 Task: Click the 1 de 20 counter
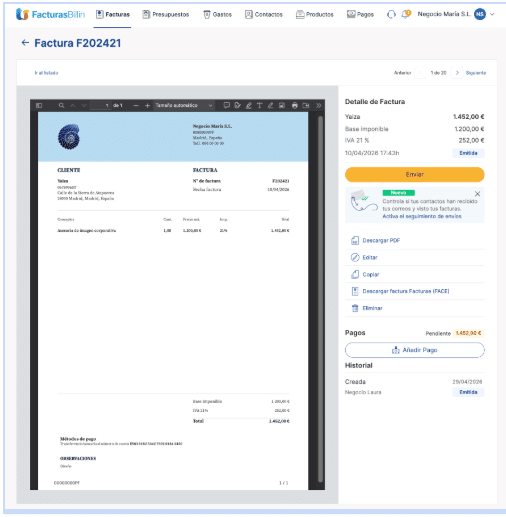tap(438, 73)
